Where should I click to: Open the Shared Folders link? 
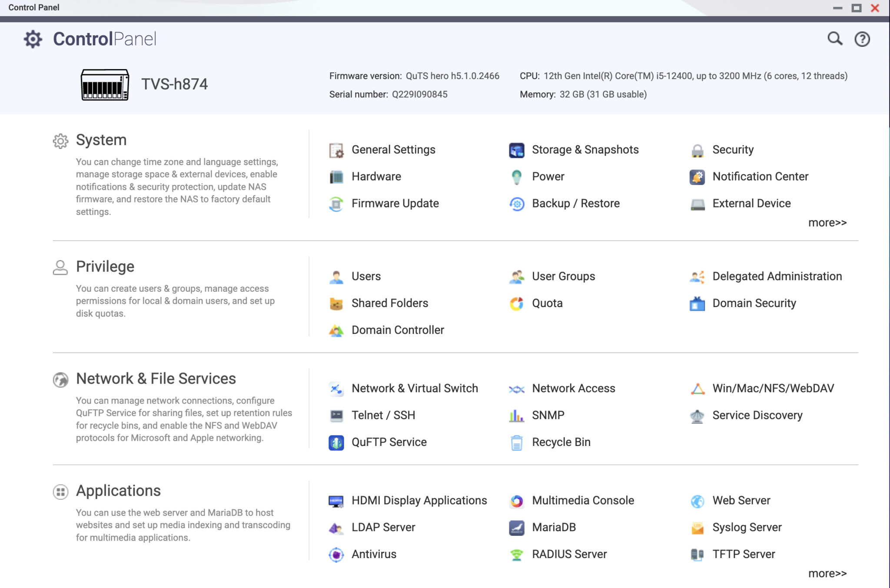[389, 303]
